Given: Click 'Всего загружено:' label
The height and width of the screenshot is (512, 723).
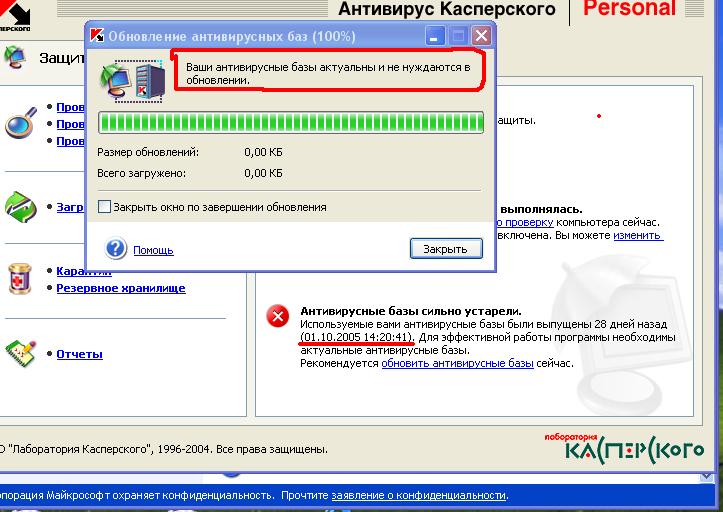Looking at the screenshot, I should (142, 173).
